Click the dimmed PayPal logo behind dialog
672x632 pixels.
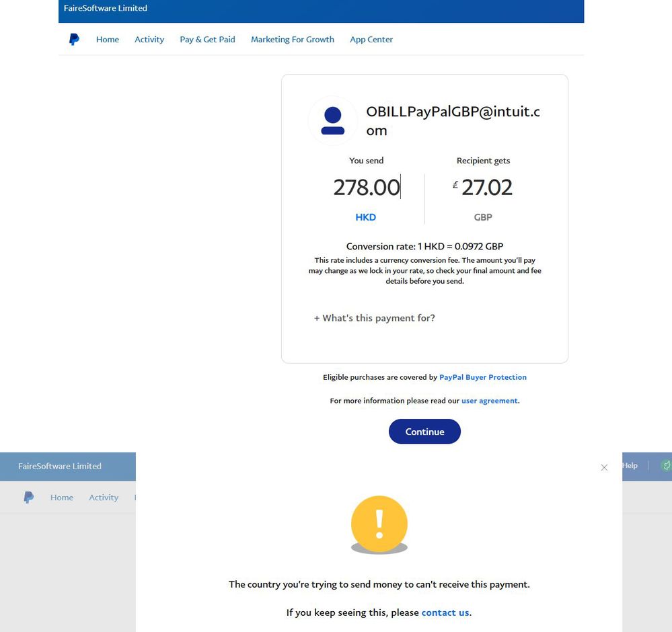(29, 498)
